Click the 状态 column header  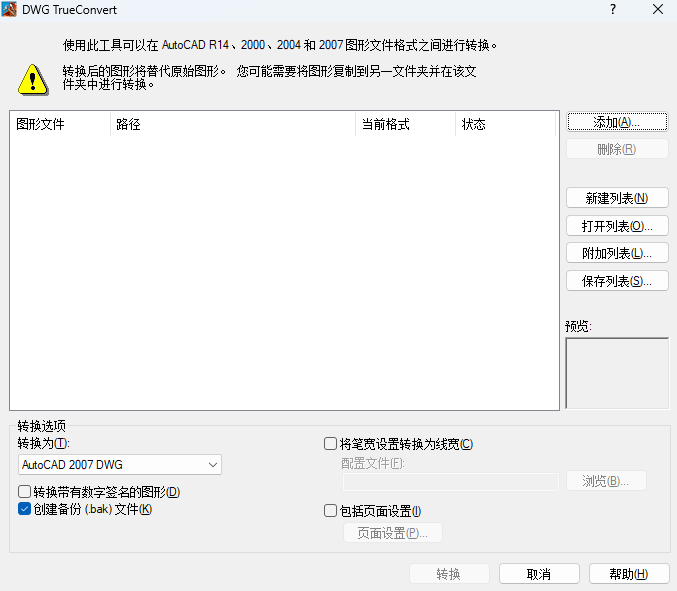click(504, 124)
